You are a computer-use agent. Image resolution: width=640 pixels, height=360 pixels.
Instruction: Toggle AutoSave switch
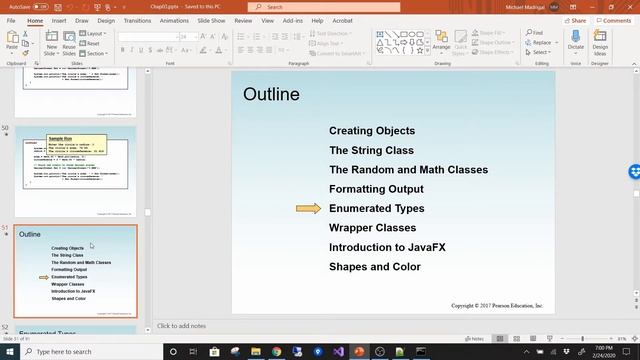click(x=40, y=7)
